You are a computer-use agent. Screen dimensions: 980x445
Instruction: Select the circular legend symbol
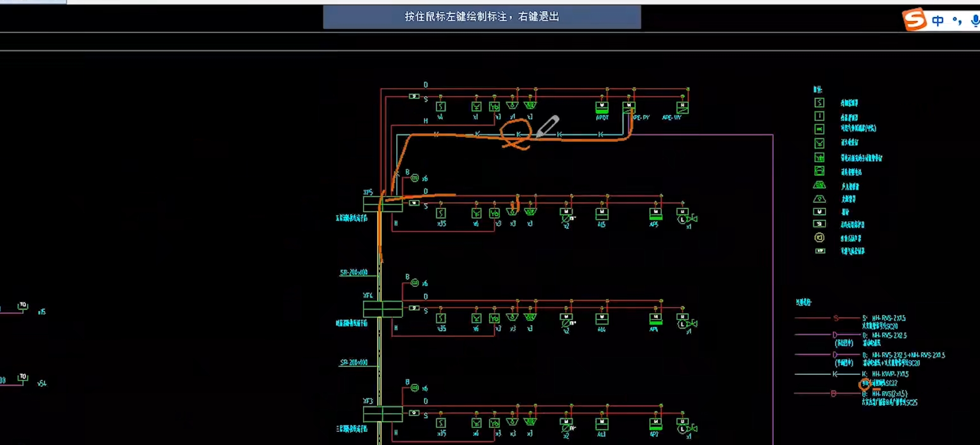tap(819, 238)
